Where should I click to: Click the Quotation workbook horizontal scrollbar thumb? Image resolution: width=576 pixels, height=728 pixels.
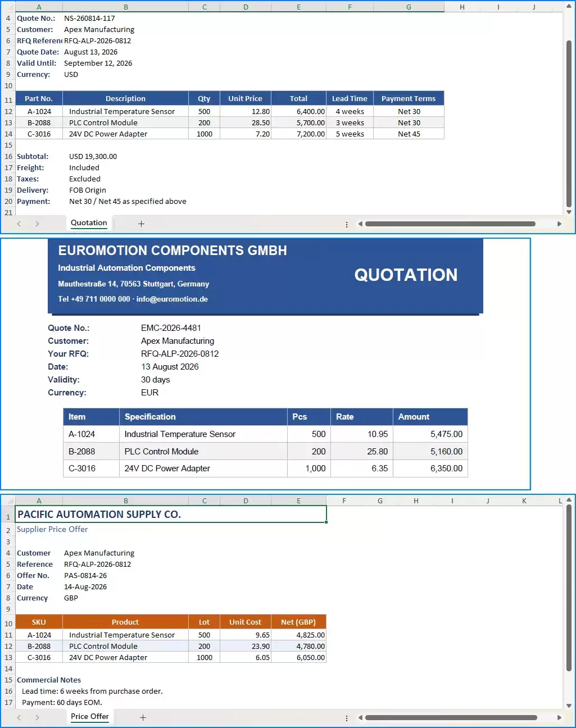(450, 224)
